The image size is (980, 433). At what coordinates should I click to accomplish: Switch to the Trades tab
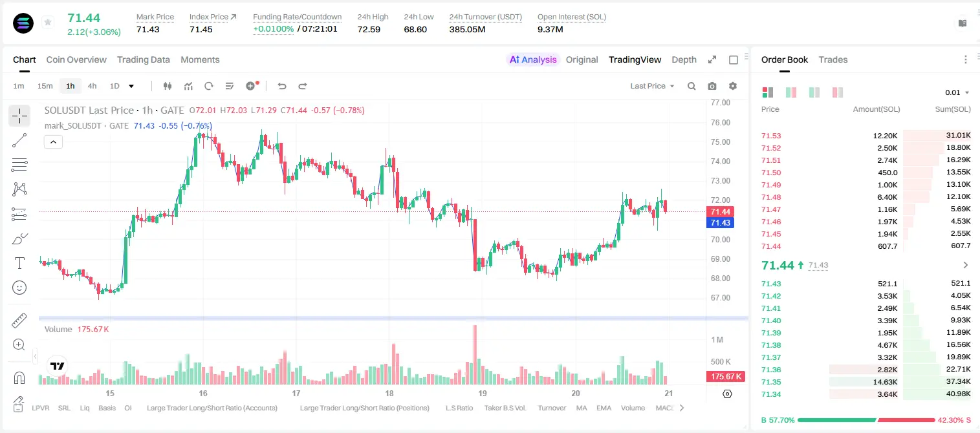(833, 59)
